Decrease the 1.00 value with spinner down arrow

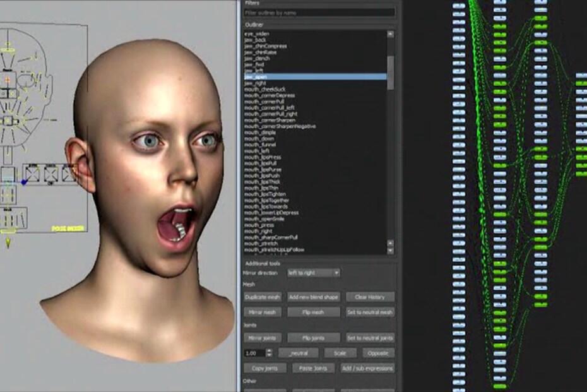(269, 355)
